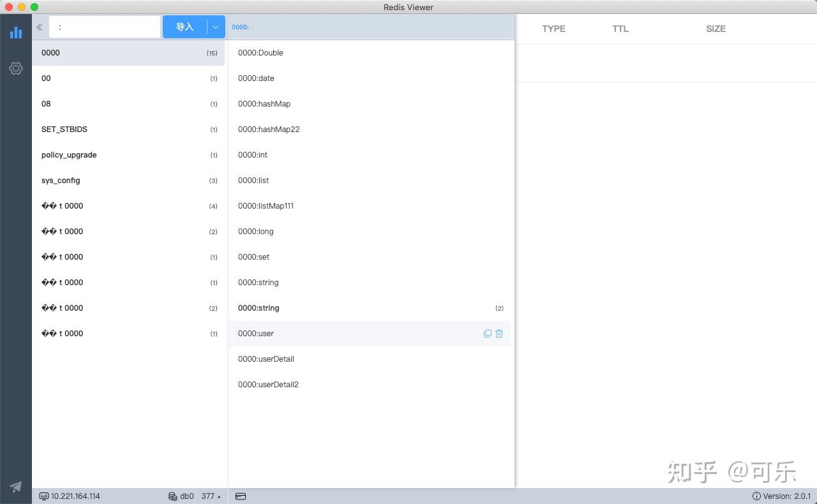Image resolution: width=817 pixels, height=504 pixels.
Task: Sort keys by the TTL column header
Action: [x=620, y=29]
